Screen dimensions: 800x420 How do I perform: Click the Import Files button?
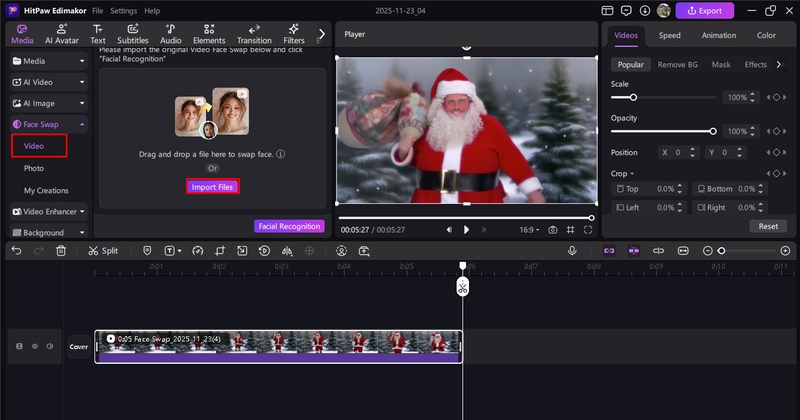coord(213,187)
